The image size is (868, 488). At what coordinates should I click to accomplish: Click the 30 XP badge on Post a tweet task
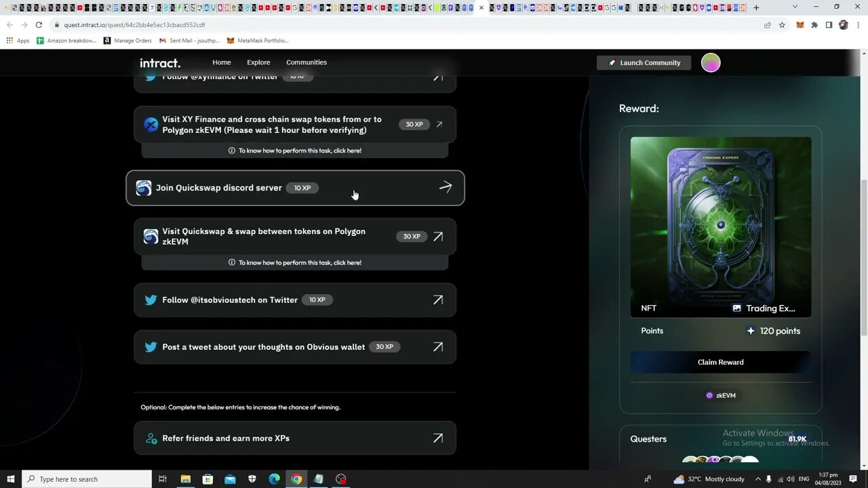(384, 346)
